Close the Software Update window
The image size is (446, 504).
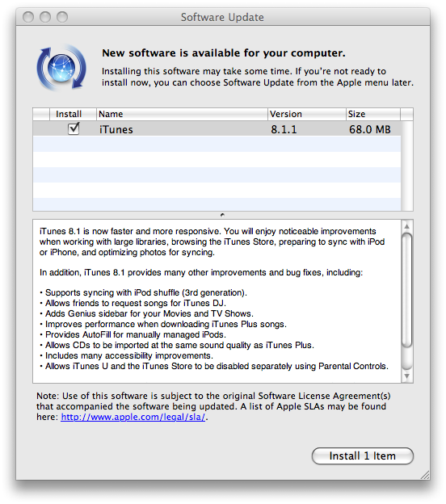point(28,17)
